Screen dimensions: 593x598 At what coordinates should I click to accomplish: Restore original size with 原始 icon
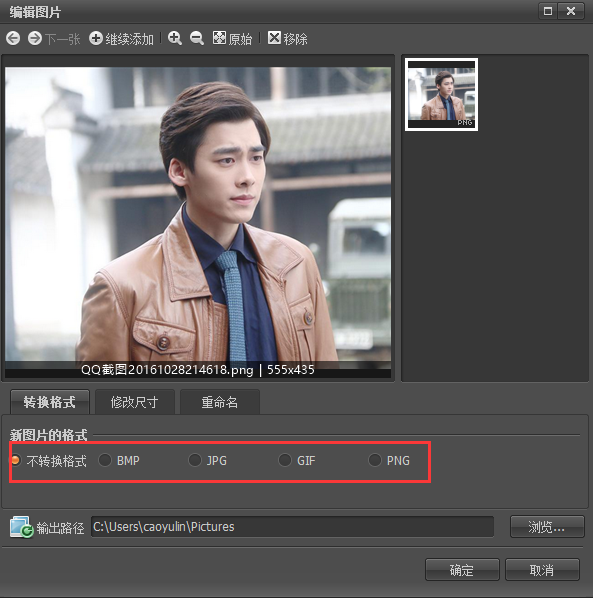tap(219, 38)
